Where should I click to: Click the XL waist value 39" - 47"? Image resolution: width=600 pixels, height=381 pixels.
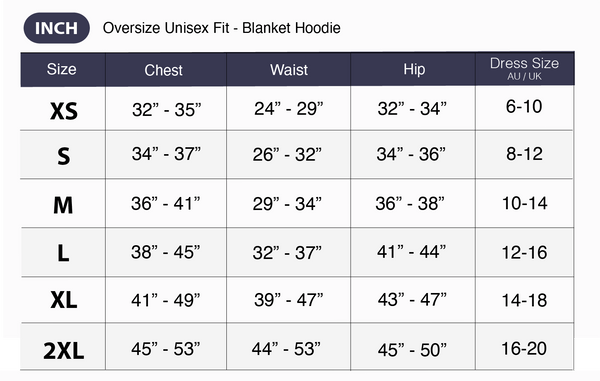[x=289, y=300]
